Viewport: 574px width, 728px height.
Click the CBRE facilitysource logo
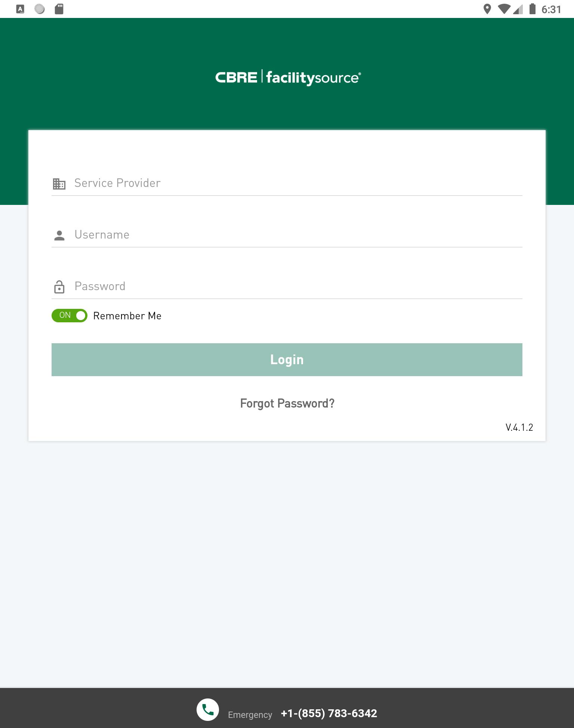288,77
